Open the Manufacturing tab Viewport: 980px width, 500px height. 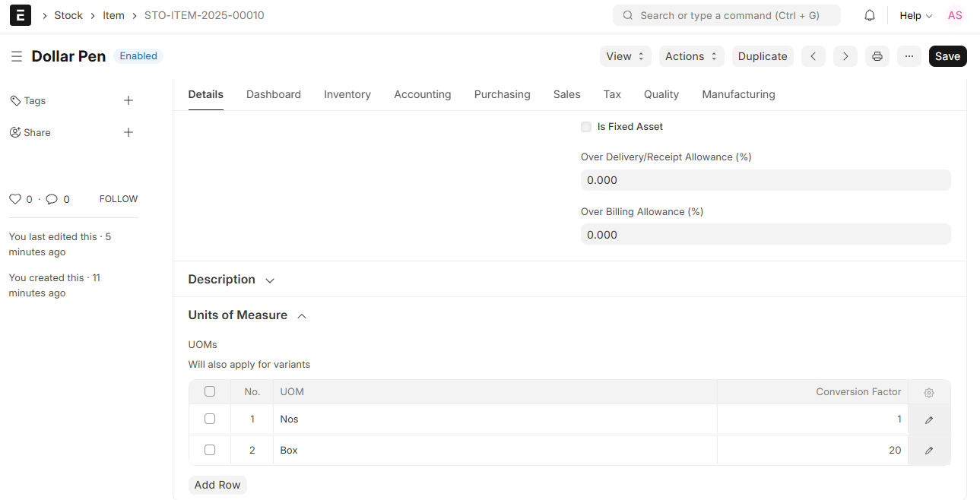click(x=737, y=94)
